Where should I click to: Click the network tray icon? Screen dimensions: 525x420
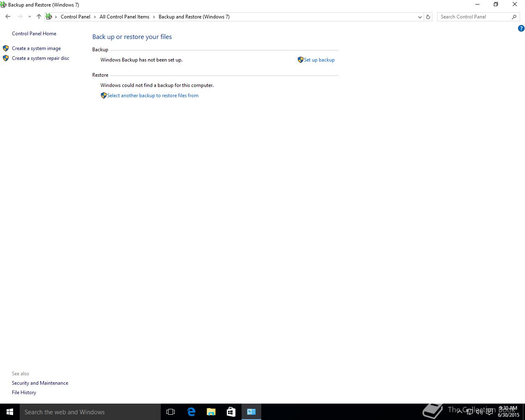[x=470, y=412]
